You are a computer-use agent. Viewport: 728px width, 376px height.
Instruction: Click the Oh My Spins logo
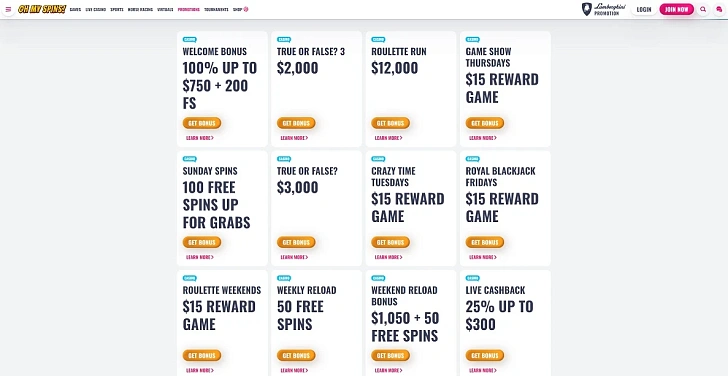[42, 9]
